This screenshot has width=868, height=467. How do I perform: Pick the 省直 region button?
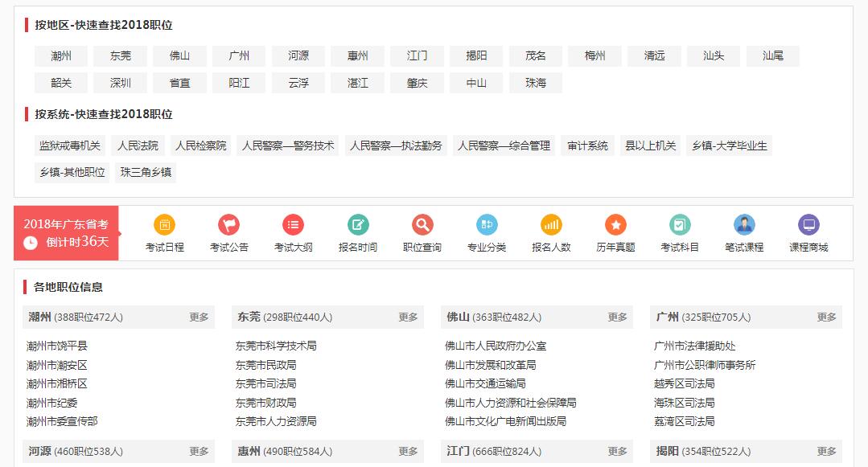tap(179, 83)
